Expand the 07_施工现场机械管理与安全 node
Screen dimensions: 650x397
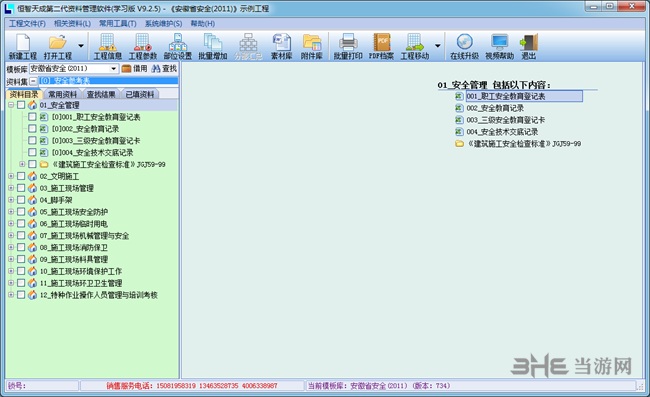[x=11, y=235]
